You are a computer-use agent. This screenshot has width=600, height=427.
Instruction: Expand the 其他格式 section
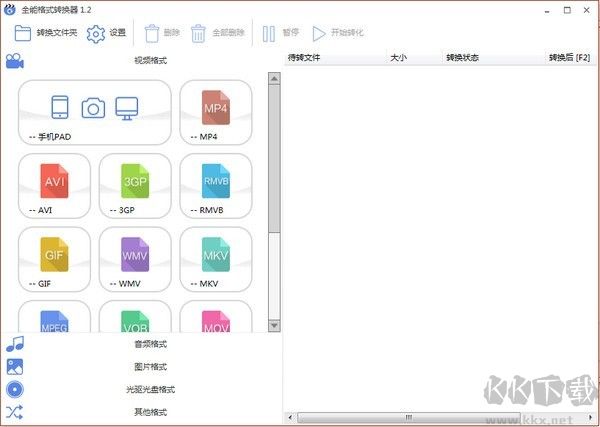click(x=141, y=412)
